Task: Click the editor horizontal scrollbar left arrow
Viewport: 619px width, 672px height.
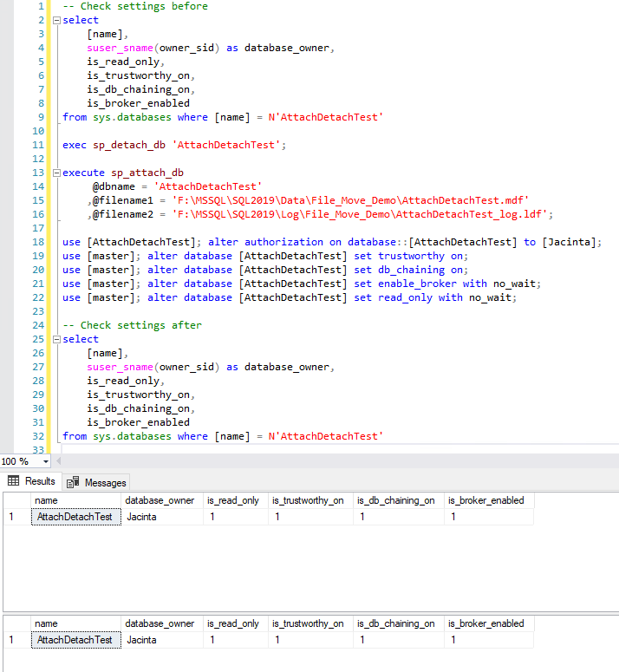Action: click(x=59, y=461)
